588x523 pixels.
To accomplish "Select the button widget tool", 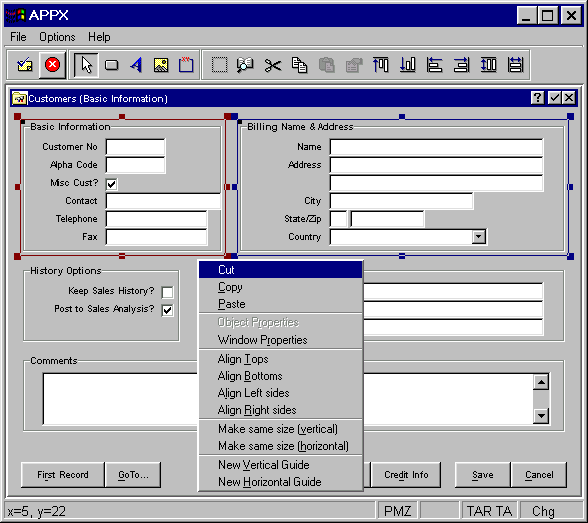I will coord(111,65).
